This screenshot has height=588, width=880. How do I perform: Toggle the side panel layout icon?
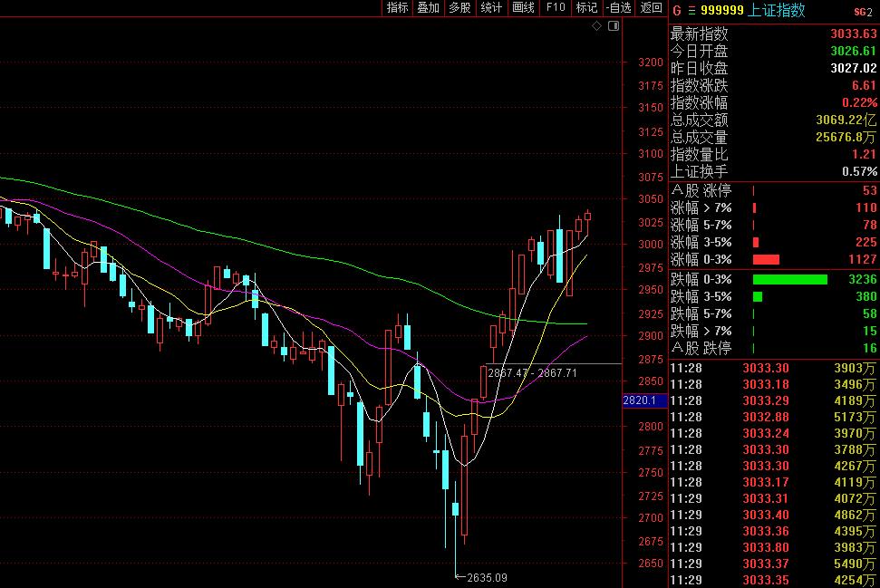pyautogui.click(x=614, y=25)
